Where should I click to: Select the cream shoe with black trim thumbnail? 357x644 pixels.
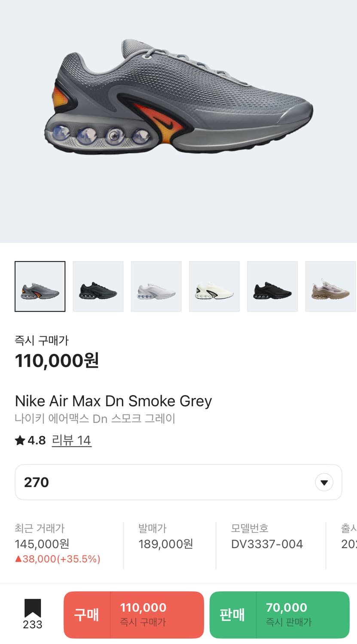click(x=214, y=286)
